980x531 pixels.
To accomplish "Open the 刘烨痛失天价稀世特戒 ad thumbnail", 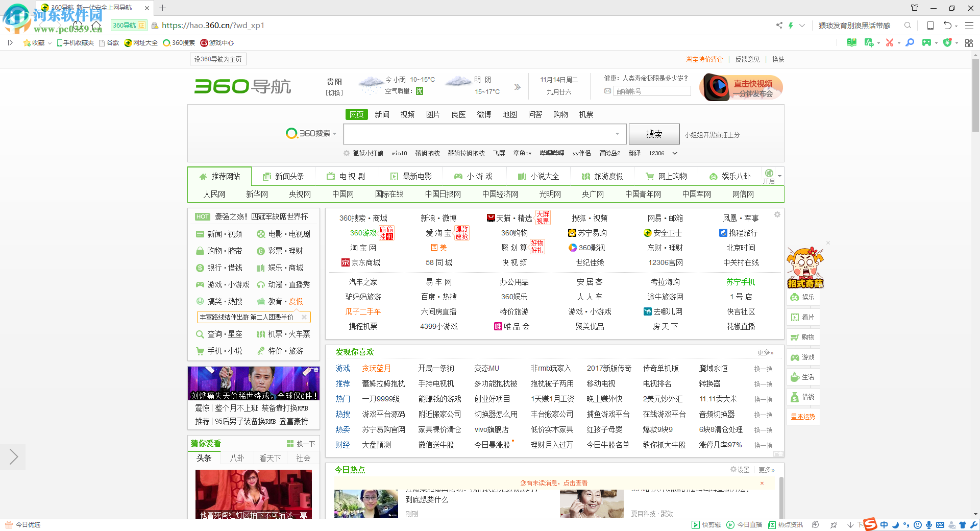I will click(254, 383).
